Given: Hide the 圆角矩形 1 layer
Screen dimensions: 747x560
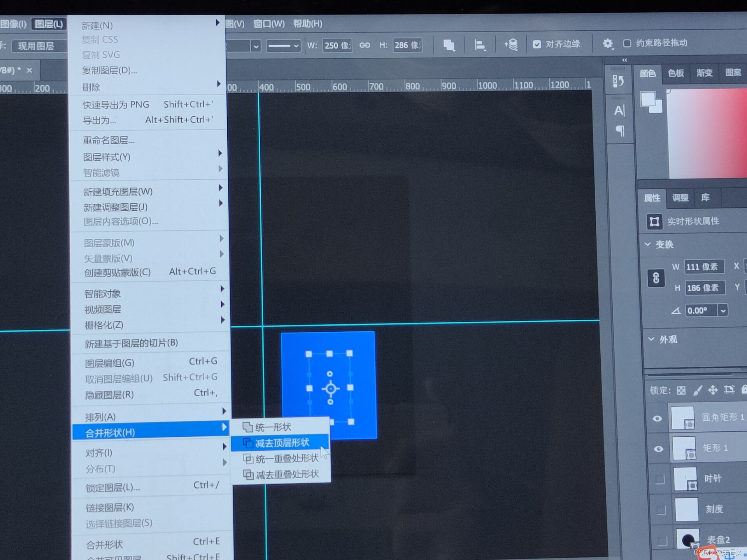Looking at the screenshot, I should pos(657,418).
